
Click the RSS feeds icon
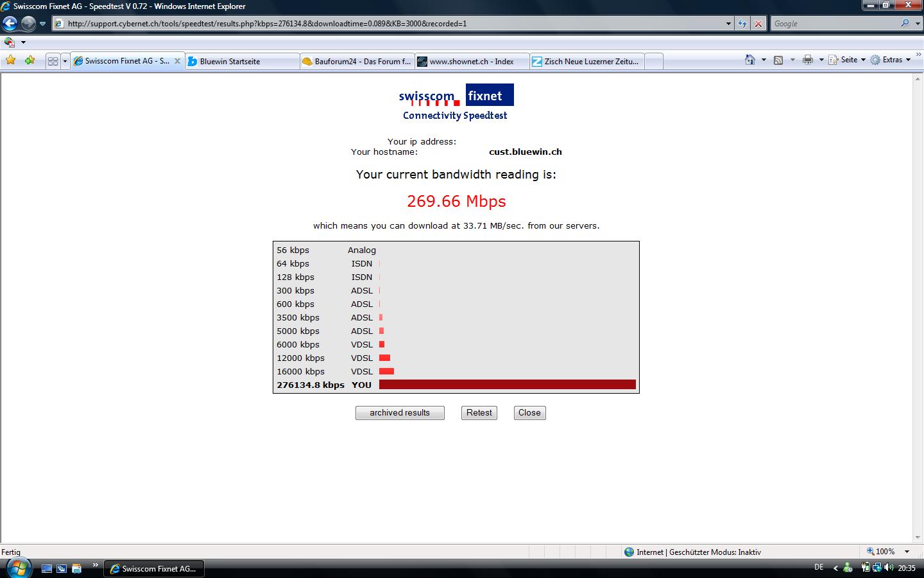pyautogui.click(x=778, y=60)
